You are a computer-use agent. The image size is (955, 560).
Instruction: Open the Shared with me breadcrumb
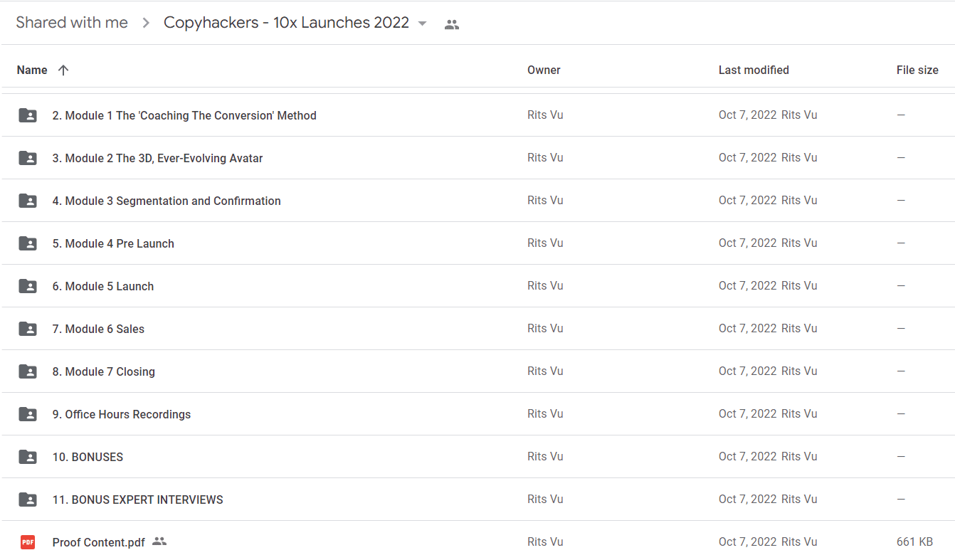pyautogui.click(x=72, y=23)
